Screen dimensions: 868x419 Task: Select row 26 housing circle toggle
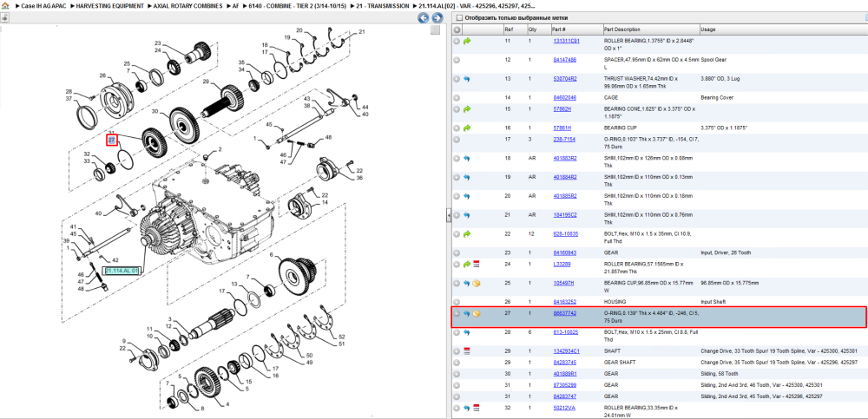coord(457,302)
